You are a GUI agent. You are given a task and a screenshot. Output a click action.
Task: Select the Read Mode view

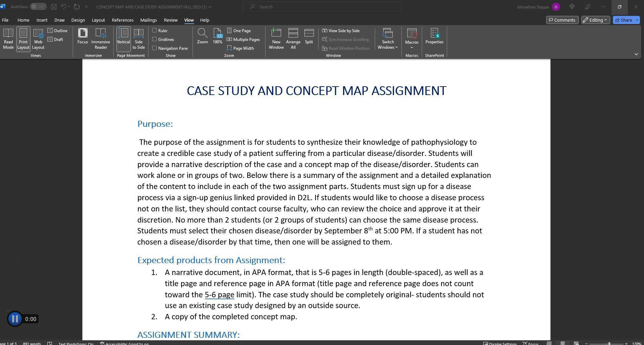pyautogui.click(x=8, y=38)
